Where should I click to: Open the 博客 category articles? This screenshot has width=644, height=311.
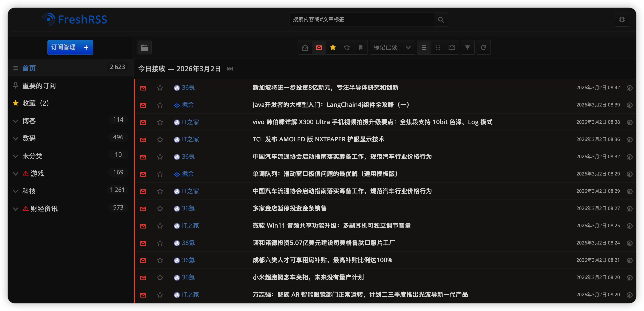pyautogui.click(x=29, y=121)
